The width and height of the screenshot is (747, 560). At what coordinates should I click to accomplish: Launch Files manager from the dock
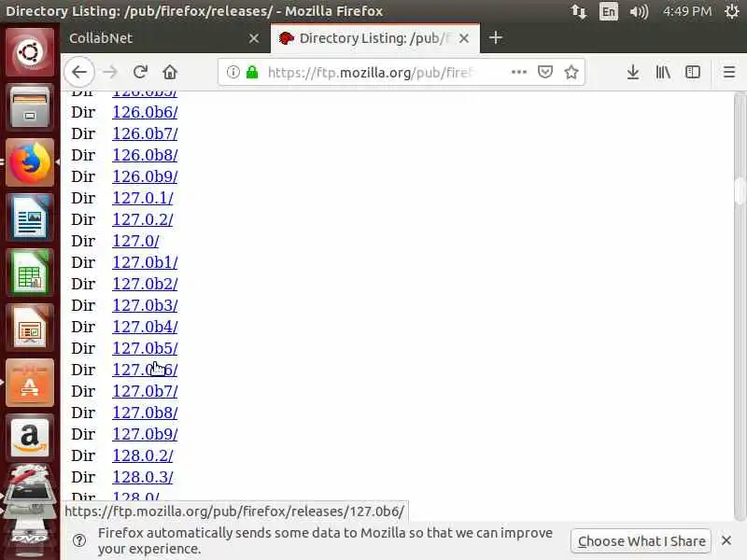[x=30, y=107]
